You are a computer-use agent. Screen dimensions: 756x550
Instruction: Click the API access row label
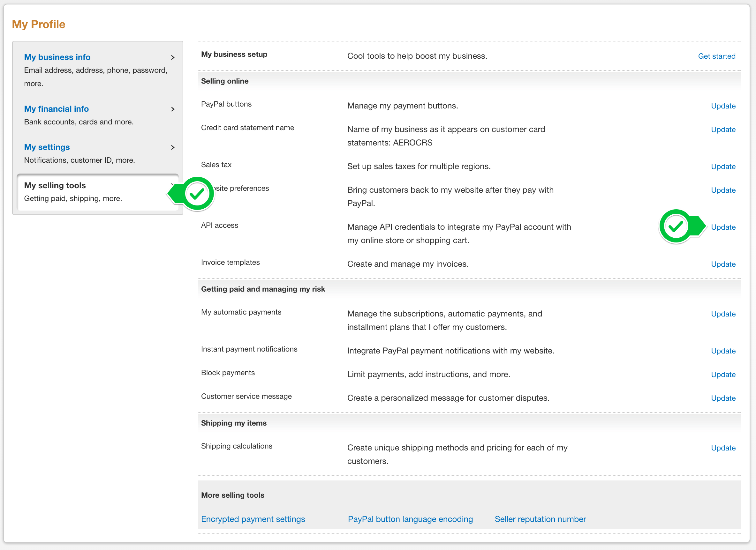click(x=219, y=225)
